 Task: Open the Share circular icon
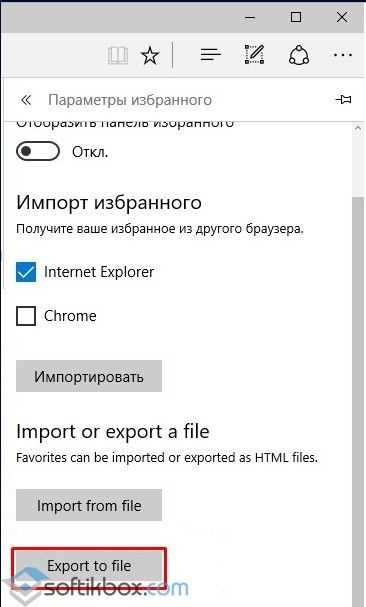pyautogui.click(x=299, y=55)
